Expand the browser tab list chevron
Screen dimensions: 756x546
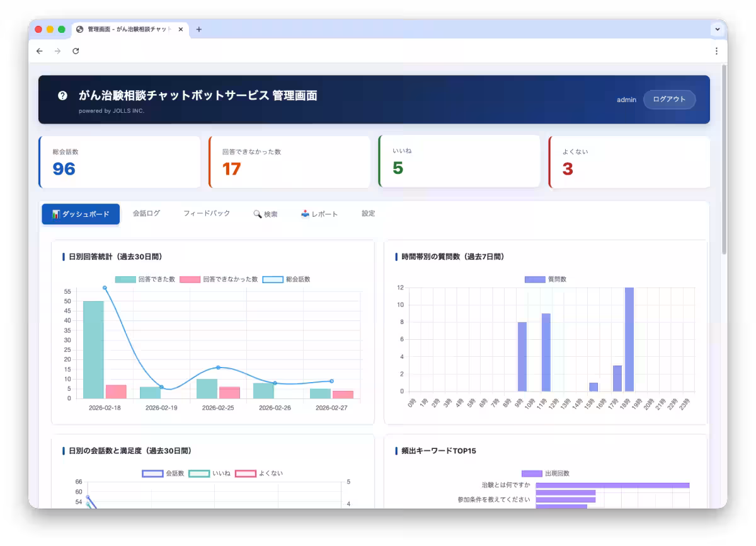pos(717,29)
